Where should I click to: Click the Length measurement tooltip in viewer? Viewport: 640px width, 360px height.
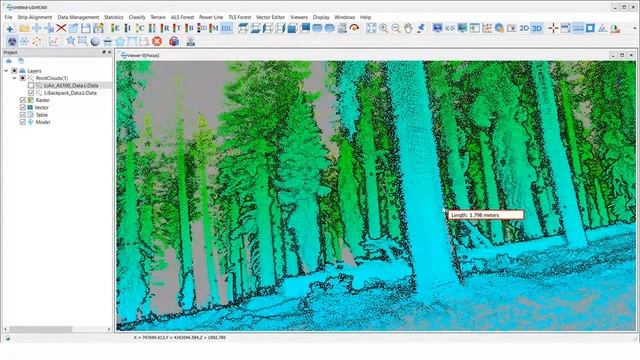pos(486,215)
